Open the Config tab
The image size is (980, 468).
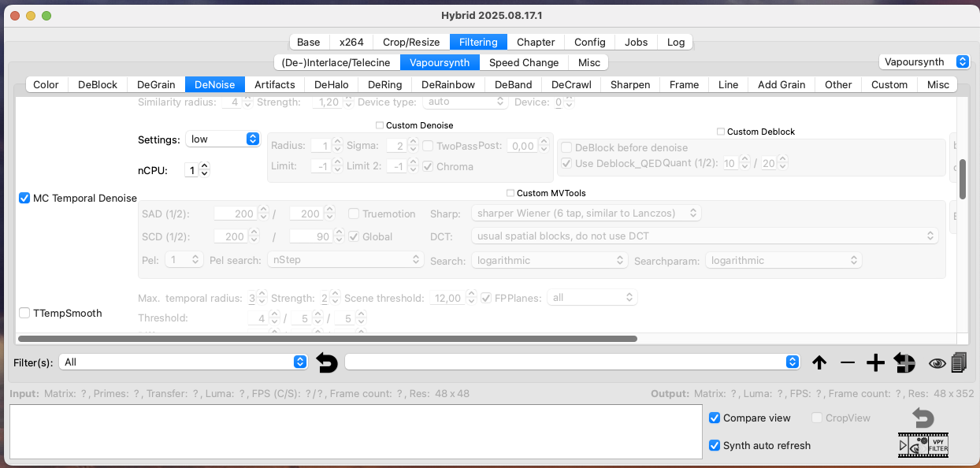point(590,42)
